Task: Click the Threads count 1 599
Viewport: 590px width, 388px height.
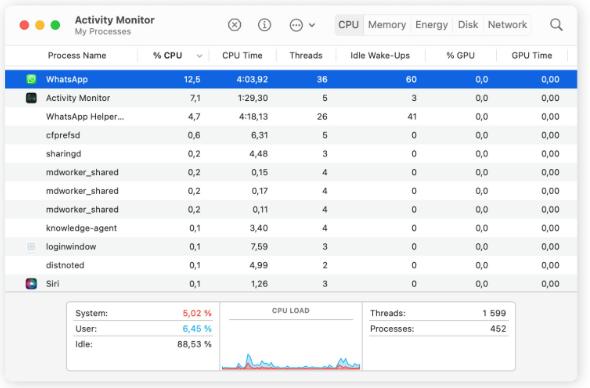Action: (494, 313)
